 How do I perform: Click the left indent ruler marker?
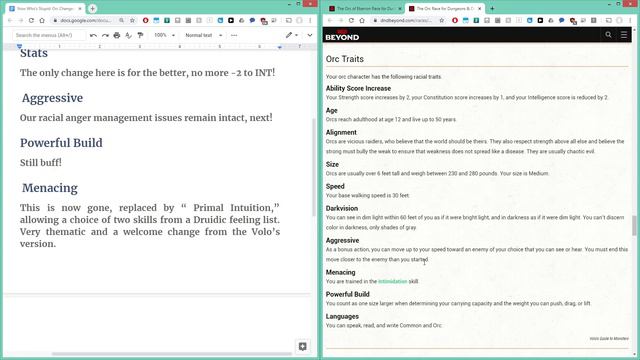pyautogui.click(x=19, y=47)
